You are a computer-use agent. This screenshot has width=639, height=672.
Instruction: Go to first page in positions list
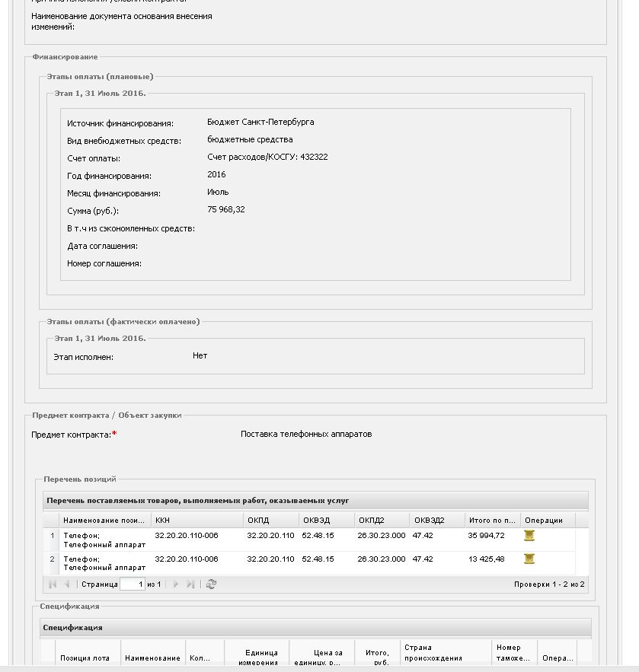click(53, 584)
